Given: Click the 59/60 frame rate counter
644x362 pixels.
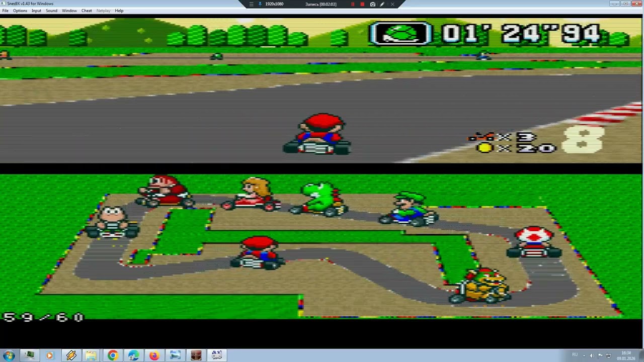Looking at the screenshot, I should pyautogui.click(x=43, y=317).
